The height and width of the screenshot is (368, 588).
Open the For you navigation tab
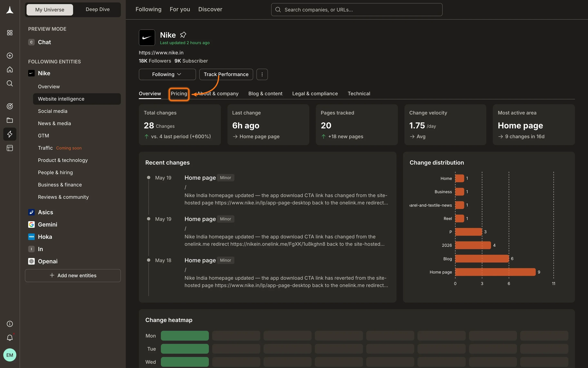click(x=180, y=9)
